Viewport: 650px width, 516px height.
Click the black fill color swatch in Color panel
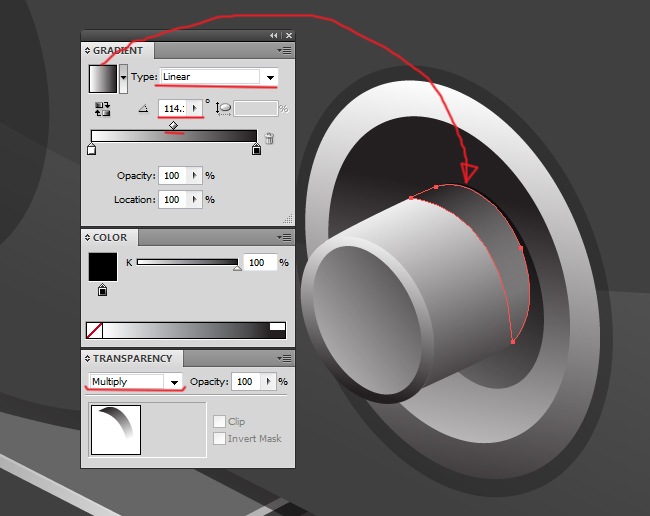103,267
